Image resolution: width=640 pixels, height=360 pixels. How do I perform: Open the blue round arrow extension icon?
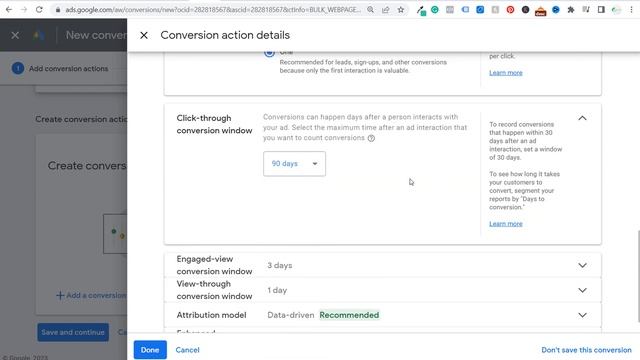pyautogui.click(x=556, y=9)
